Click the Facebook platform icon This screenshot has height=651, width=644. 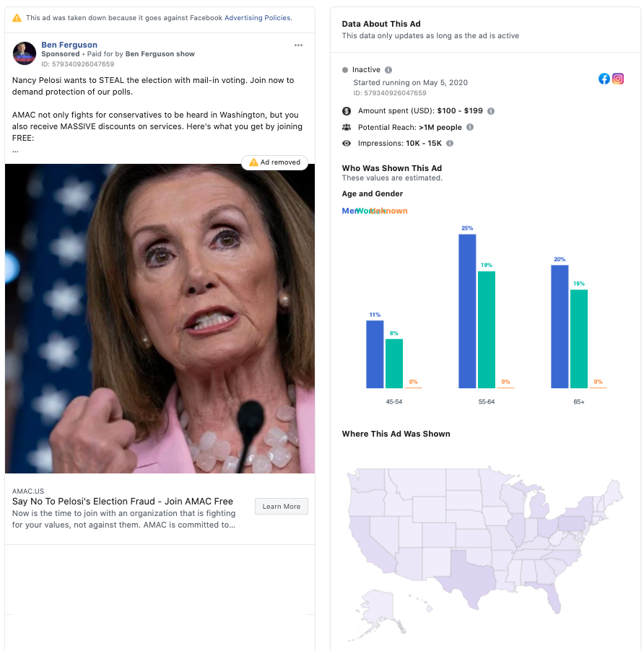[x=604, y=79]
